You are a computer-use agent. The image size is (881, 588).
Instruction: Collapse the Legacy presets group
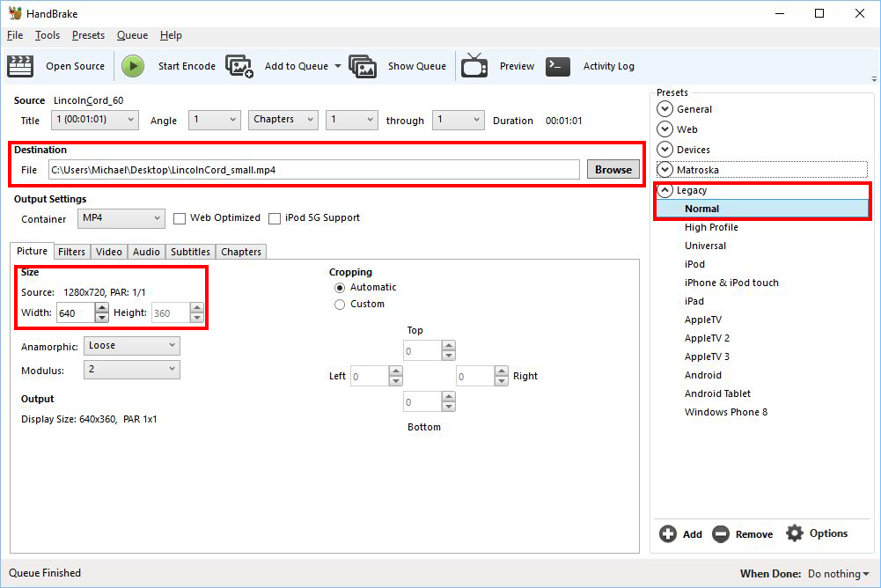point(664,190)
